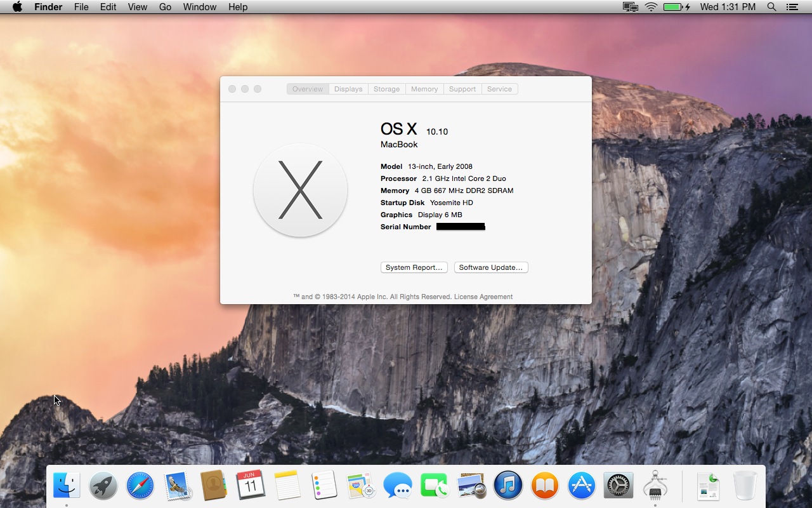Open Go menu
This screenshot has height=508, width=812.
(x=166, y=7)
